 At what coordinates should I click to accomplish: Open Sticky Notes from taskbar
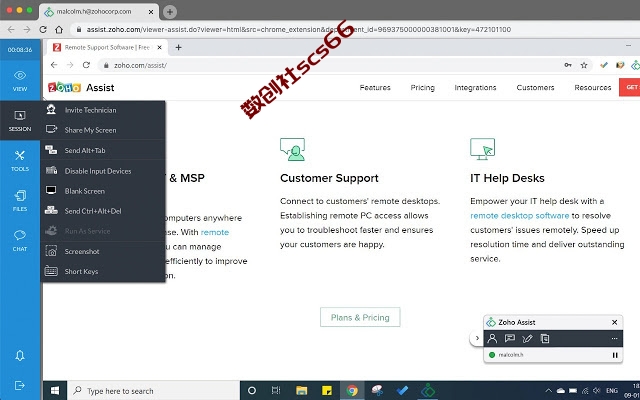point(327,391)
